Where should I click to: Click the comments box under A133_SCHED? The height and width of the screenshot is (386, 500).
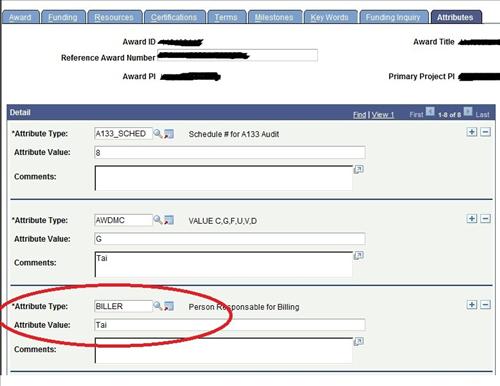[224, 178]
